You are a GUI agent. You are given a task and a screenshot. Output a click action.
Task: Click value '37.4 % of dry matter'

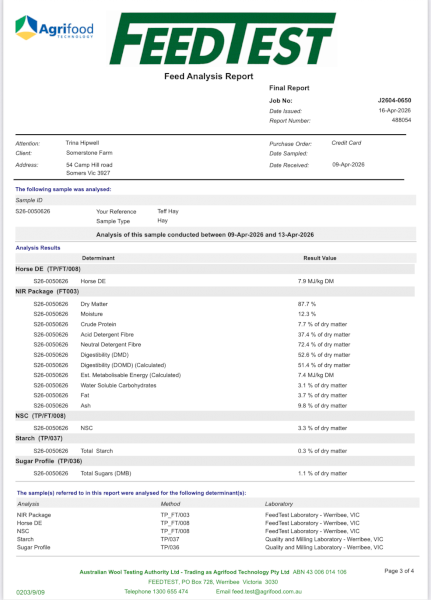pyautogui.click(x=324, y=334)
